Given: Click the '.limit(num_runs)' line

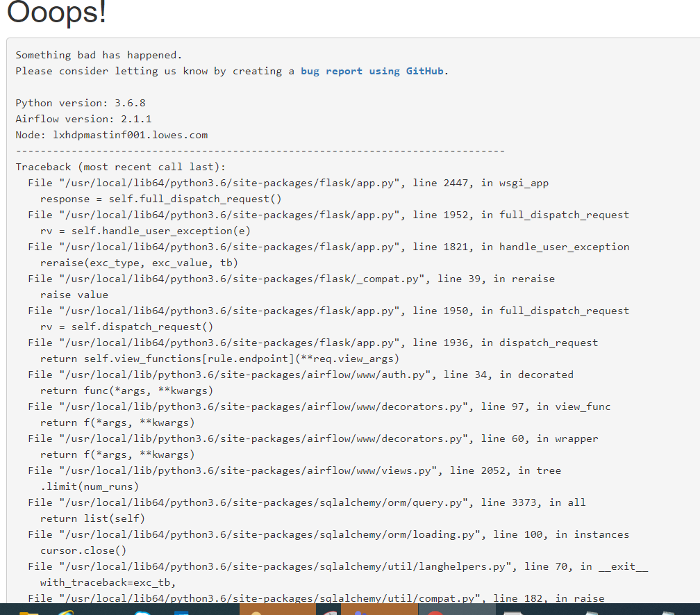Looking at the screenshot, I should [90, 487].
